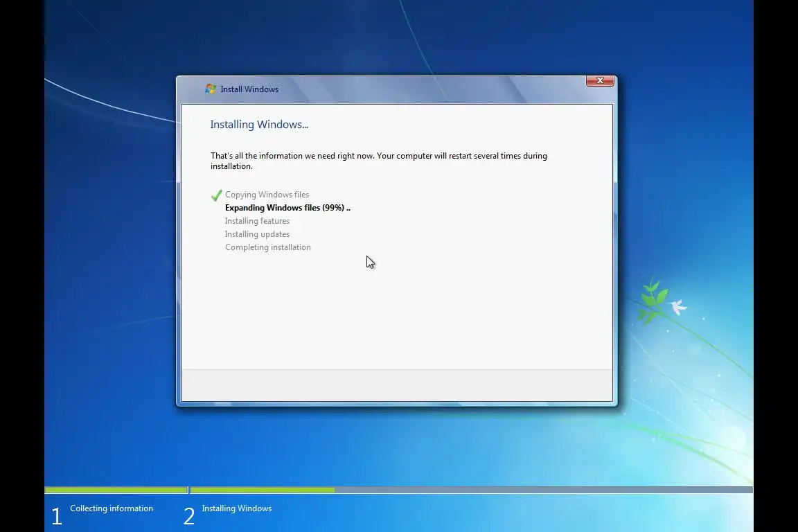This screenshot has height=532, width=798.
Task: Select the 'Completing installation' step
Action: coord(267,247)
